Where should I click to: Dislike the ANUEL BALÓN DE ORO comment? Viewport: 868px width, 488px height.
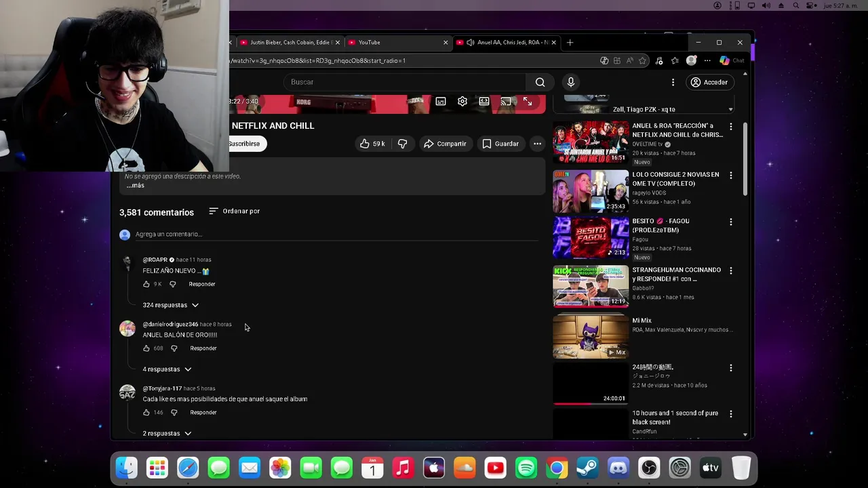point(174,348)
